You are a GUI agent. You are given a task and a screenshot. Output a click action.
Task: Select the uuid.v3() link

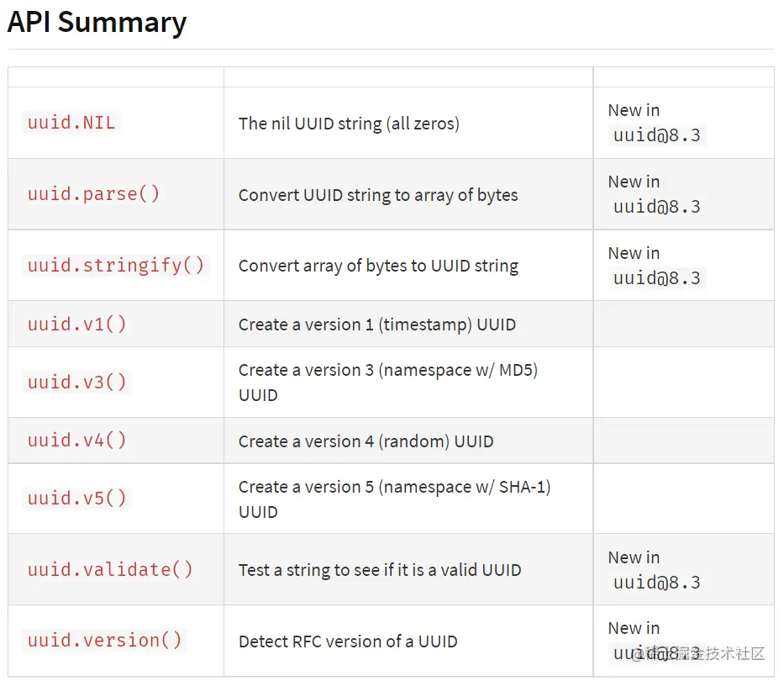click(76, 382)
